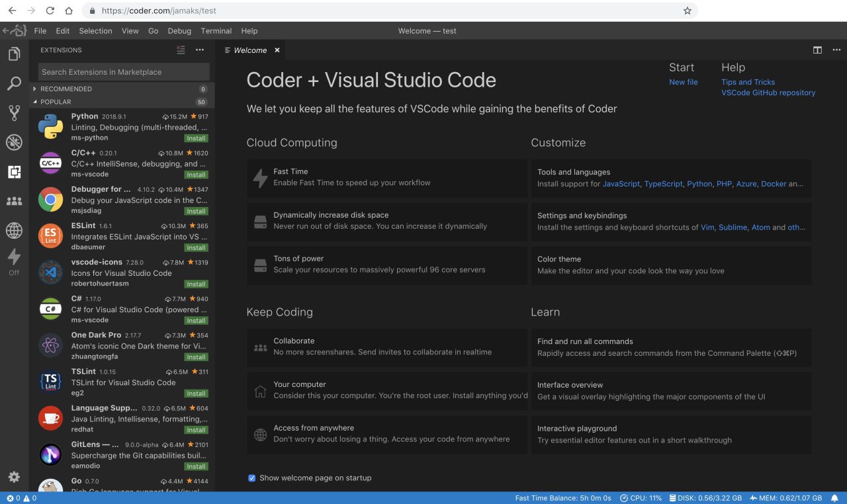Open the globe icon in activity bar
The width and height of the screenshot is (847, 504).
pos(14,230)
